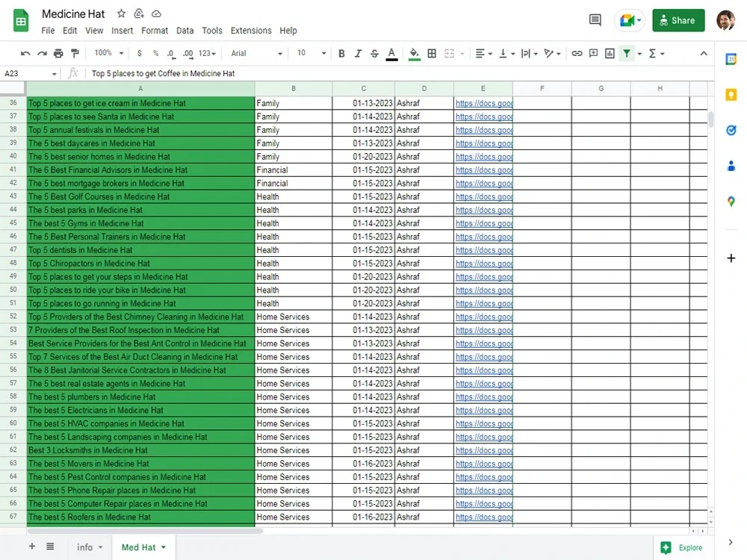Go to Sheets home via logo
This screenshot has width=747, height=560.
point(21,20)
